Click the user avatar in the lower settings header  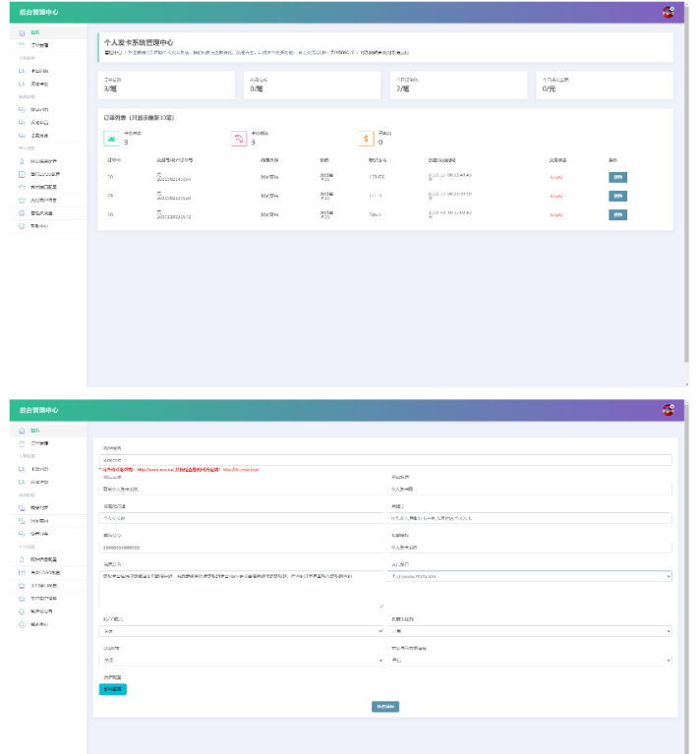(668, 410)
